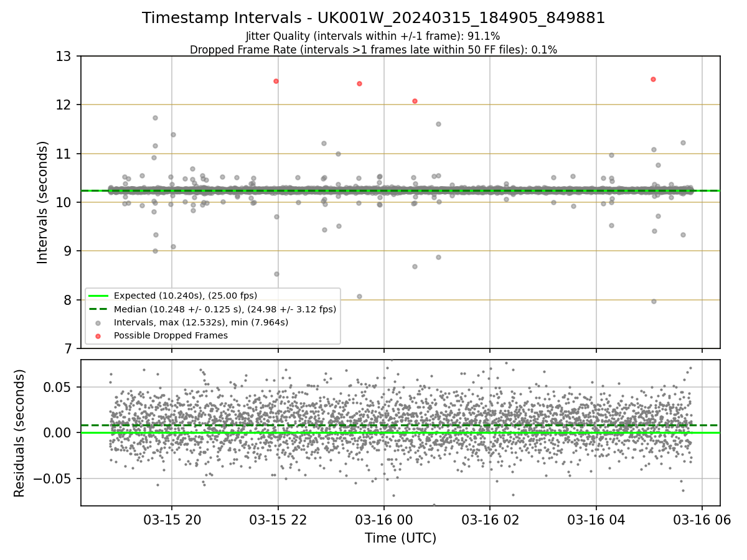Click the 'Intervals (seconds)' y-axis label
Viewport: 747px width, 560px height.
(42, 202)
